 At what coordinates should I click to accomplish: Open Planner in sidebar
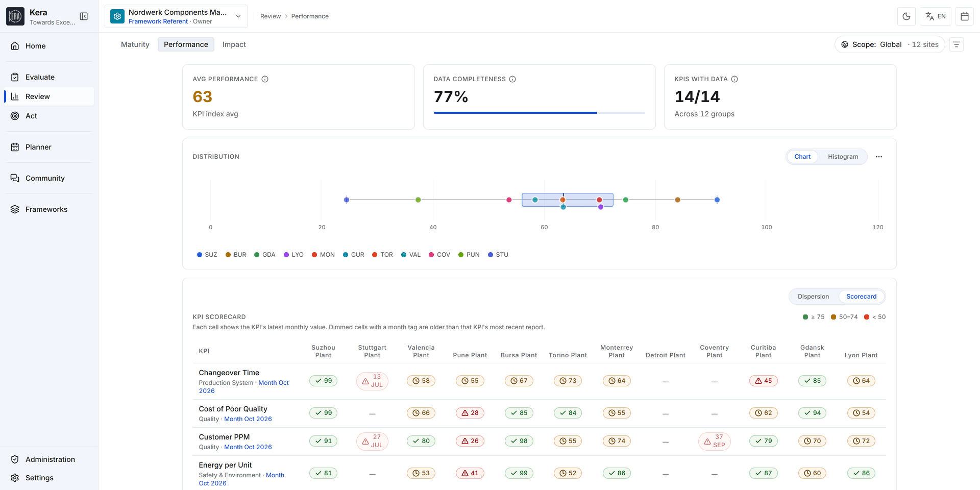(x=49, y=147)
